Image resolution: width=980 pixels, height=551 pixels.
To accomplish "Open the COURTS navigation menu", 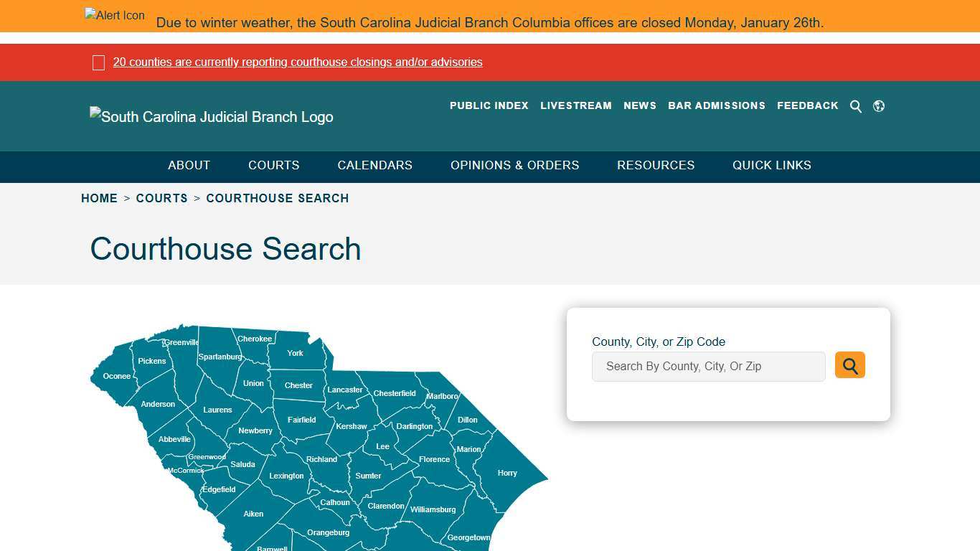I will click(x=273, y=165).
